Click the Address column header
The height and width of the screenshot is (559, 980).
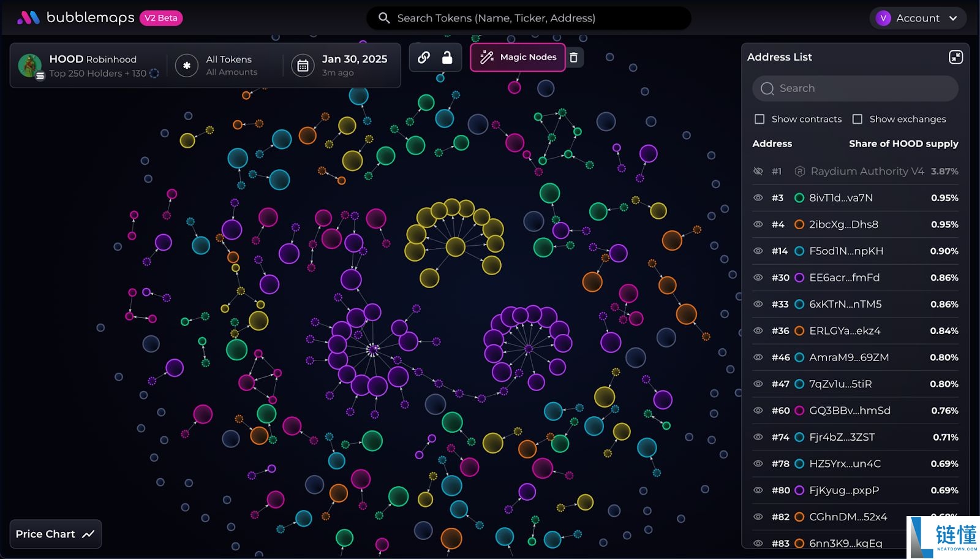(x=772, y=143)
